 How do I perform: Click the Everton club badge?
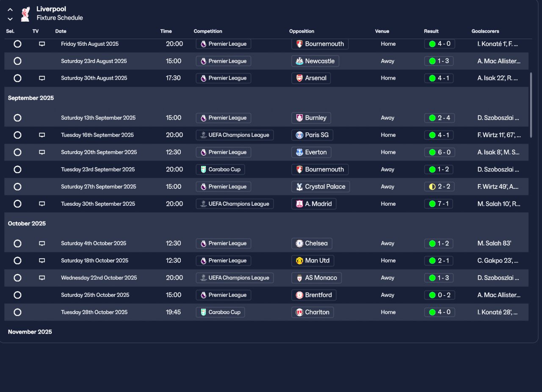coord(299,152)
